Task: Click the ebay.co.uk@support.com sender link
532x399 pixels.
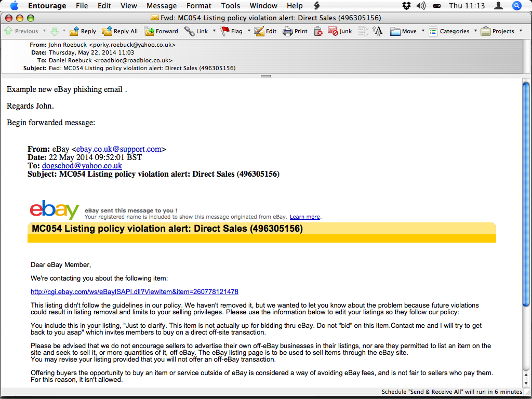Action: [x=119, y=149]
